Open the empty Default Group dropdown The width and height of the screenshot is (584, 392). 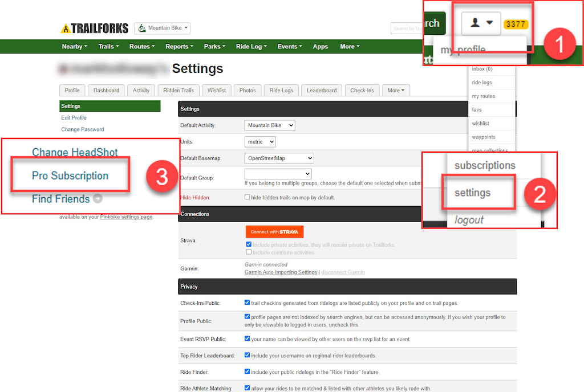coord(278,174)
